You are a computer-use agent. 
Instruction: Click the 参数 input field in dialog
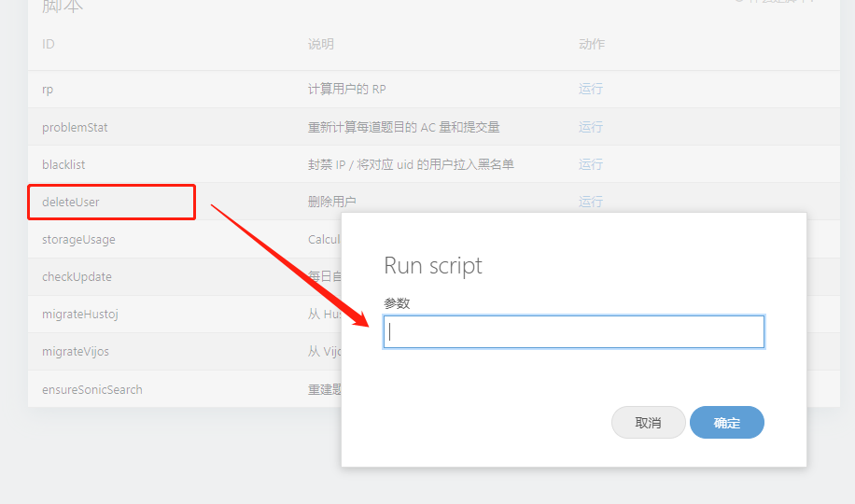[x=574, y=331]
